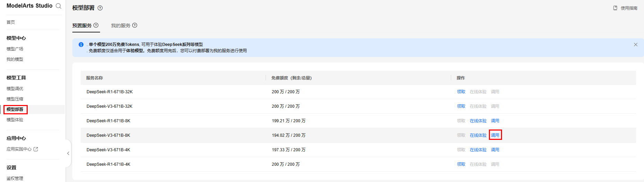The width and height of the screenshot is (644, 182).
Task: Click 调用 for DeepSeek-V3-671B-4K
Action: point(495,150)
